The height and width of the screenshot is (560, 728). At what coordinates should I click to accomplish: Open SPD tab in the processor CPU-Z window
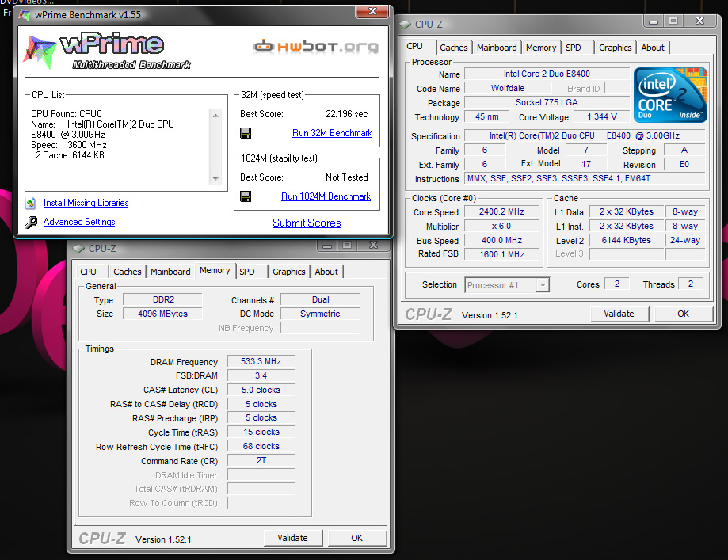pyautogui.click(x=574, y=48)
